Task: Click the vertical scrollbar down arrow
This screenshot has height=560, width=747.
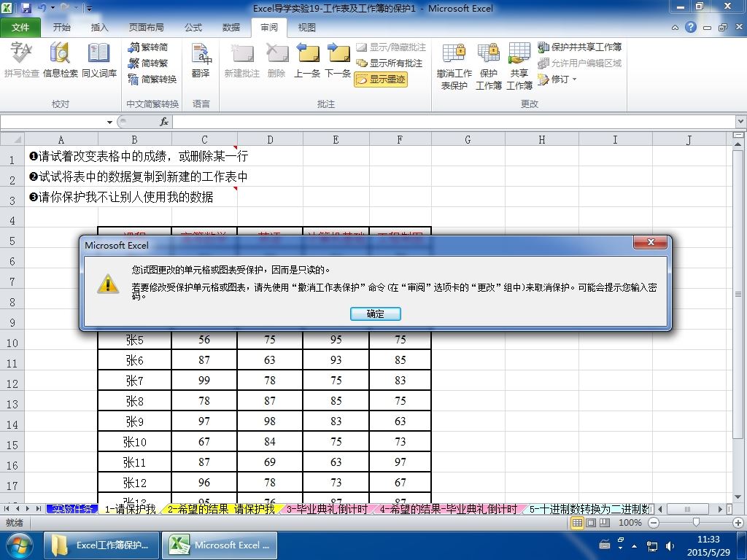Action: point(738,497)
